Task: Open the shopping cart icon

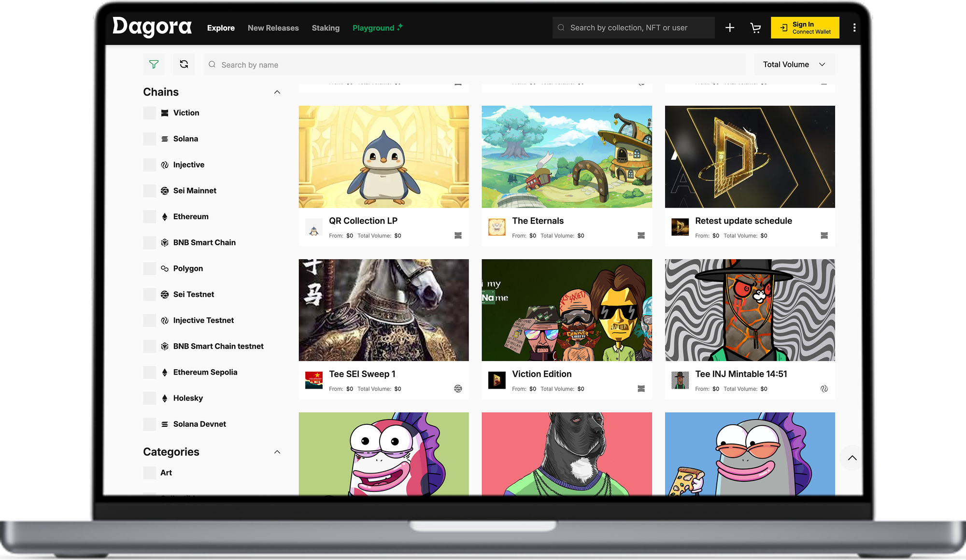Action: pyautogui.click(x=755, y=28)
